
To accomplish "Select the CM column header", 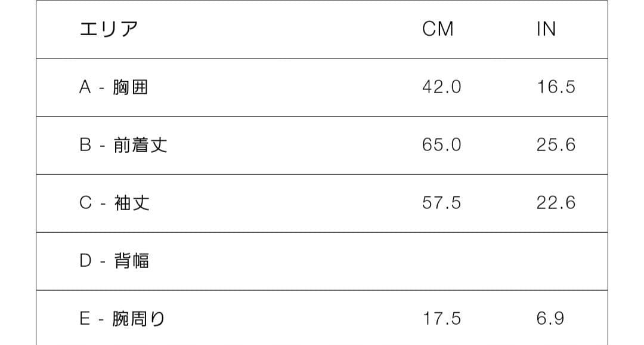I will click(438, 29).
